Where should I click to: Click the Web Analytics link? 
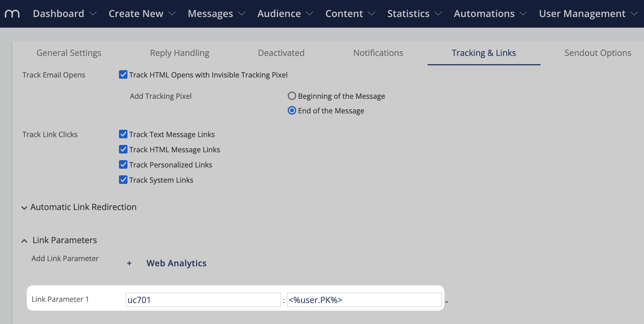176,263
